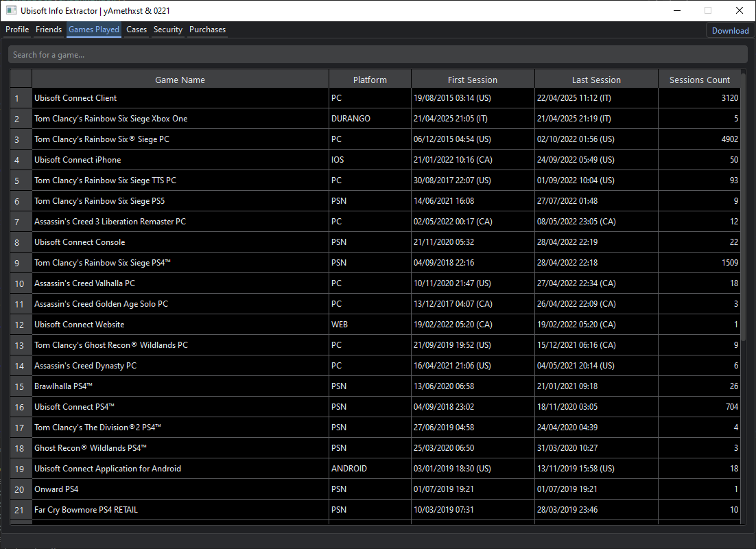The height and width of the screenshot is (549, 756).
Task: Open the Cases tab
Action: 137,30
